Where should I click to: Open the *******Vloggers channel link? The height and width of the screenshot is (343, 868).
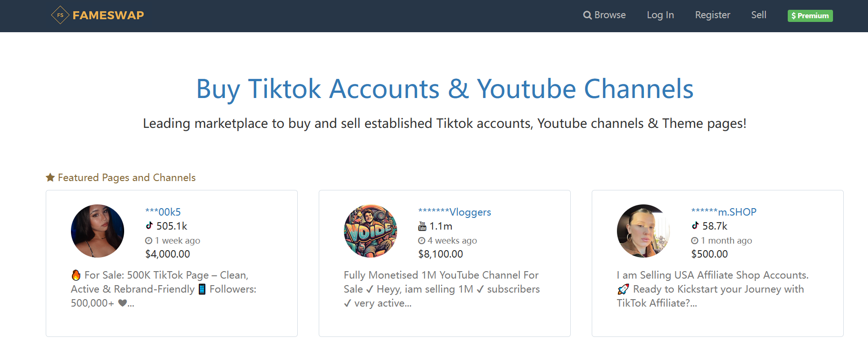[455, 212]
